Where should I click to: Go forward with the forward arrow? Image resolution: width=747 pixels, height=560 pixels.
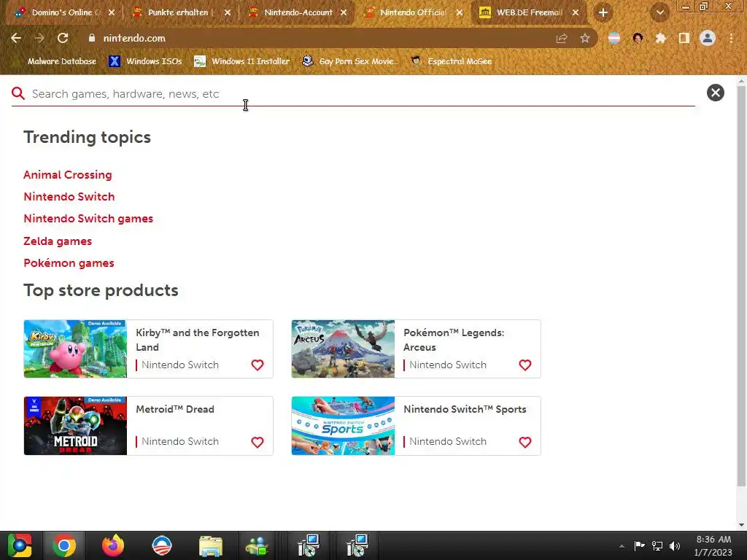click(39, 38)
